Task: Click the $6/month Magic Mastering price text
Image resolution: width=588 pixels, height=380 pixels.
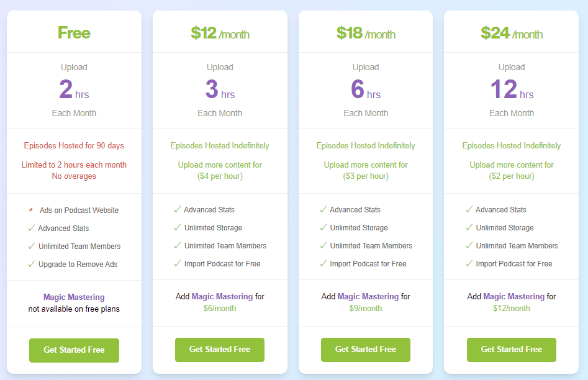Action: [x=220, y=308]
